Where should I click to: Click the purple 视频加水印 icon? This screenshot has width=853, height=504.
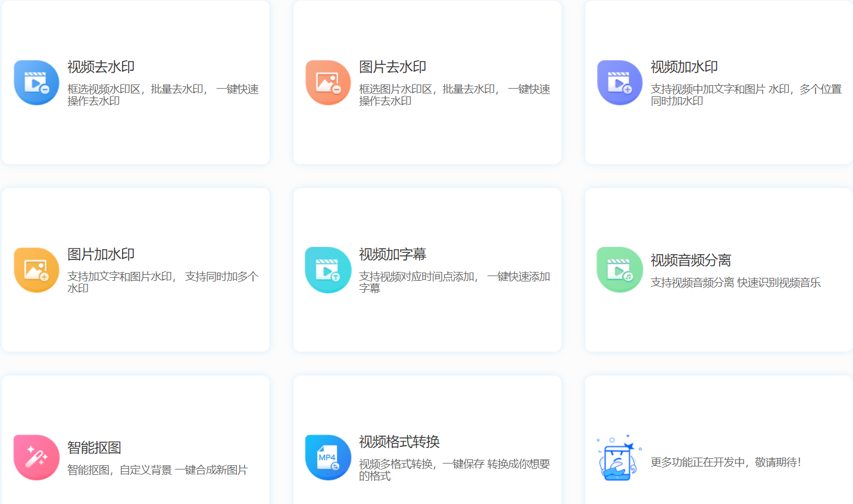click(x=620, y=83)
